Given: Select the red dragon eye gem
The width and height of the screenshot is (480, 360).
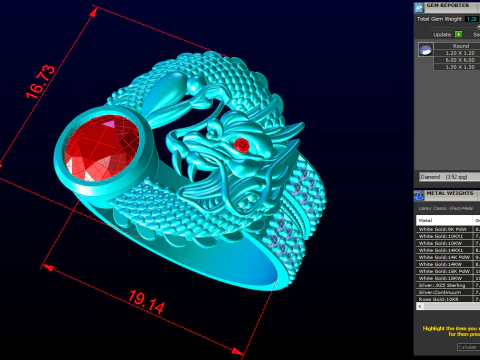Looking at the screenshot, I should pyautogui.click(x=242, y=145).
